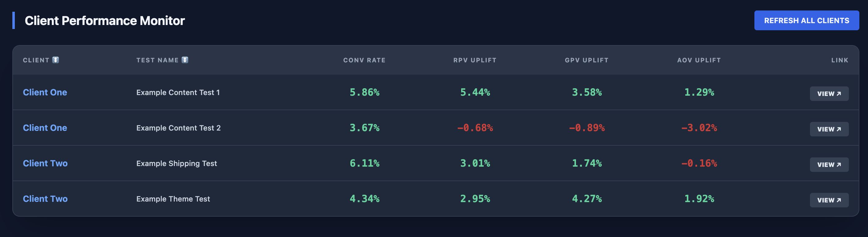868x237 pixels.
Task: Click the Client Performance Monitor heading
Action: 104,21
